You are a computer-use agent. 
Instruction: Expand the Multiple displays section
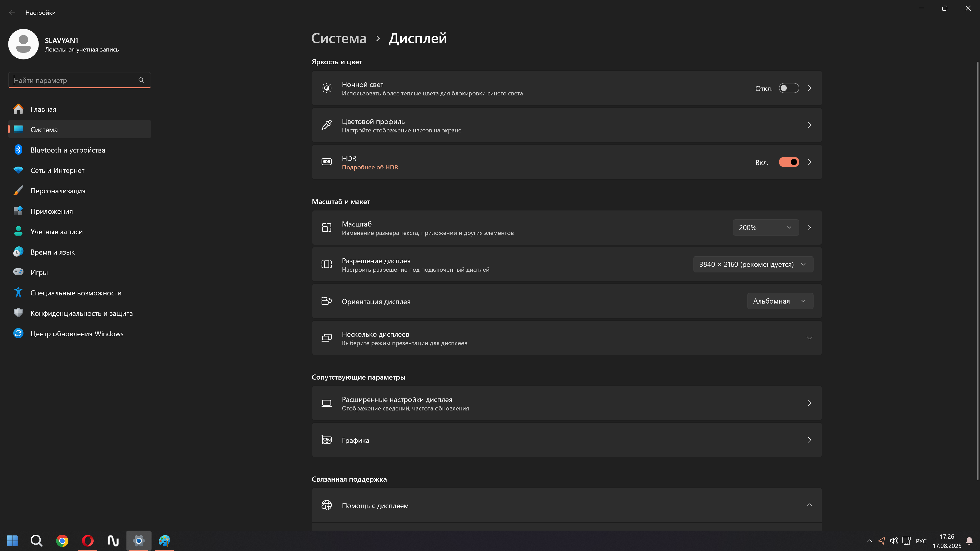tap(809, 338)
